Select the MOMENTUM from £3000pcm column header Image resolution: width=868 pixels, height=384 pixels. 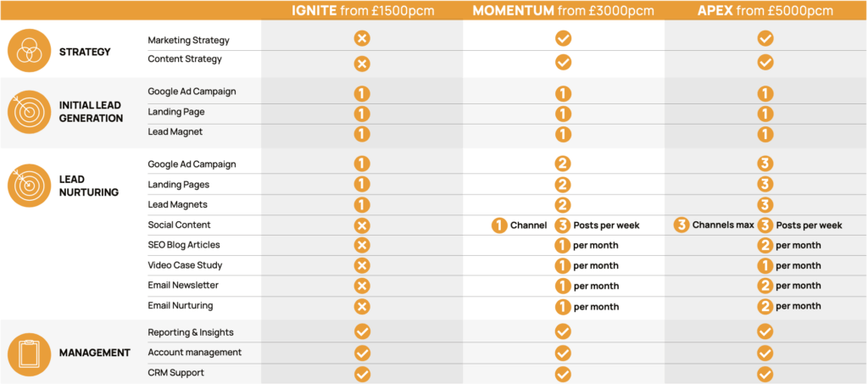coord(563,10)
